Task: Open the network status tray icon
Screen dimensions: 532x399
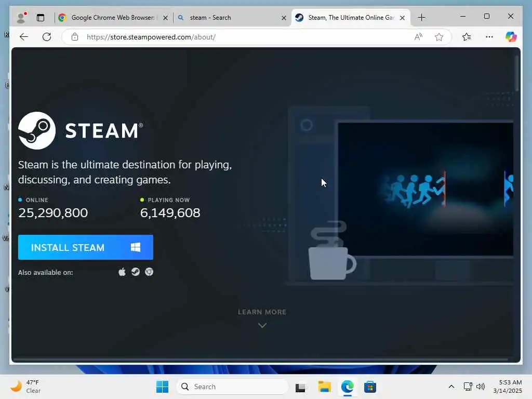Action: [x=468, y=387]
